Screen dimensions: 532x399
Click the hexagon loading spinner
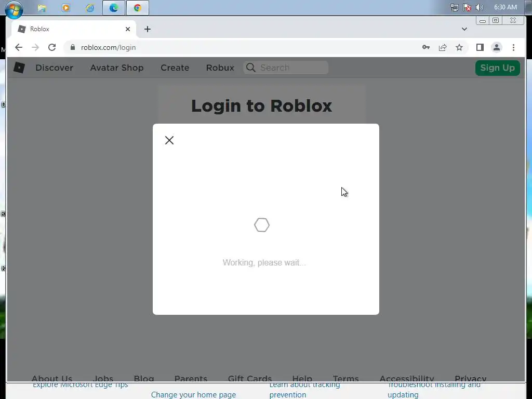262,225
